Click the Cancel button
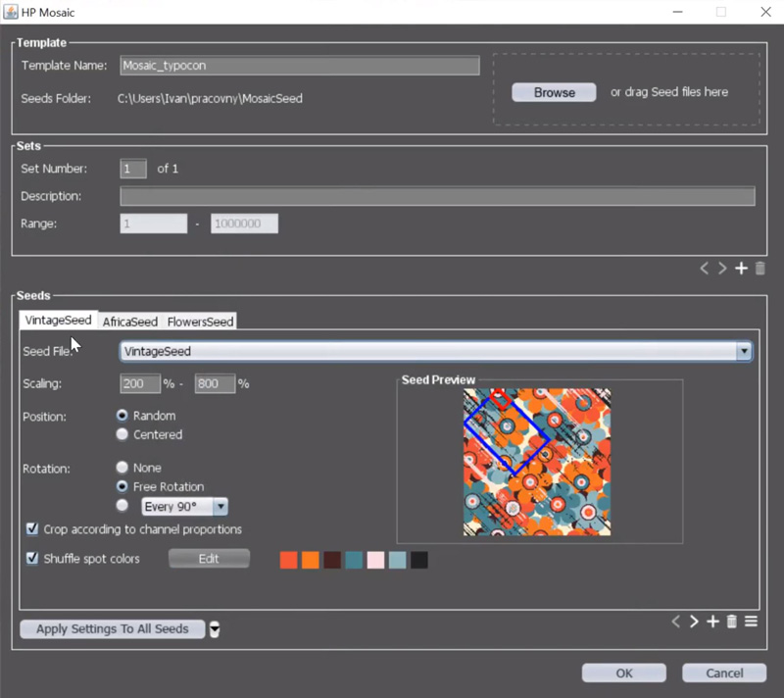 tap(724, 673)
